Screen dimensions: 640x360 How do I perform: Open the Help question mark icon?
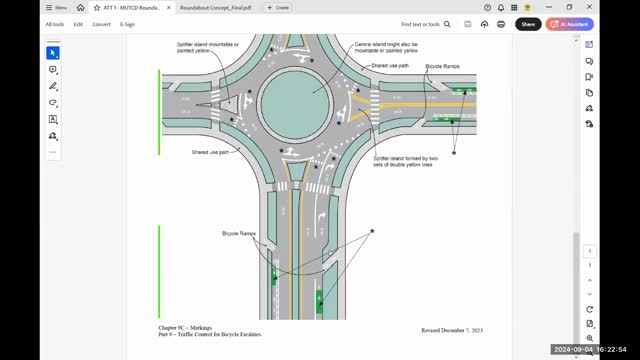[x=487, y=8]
